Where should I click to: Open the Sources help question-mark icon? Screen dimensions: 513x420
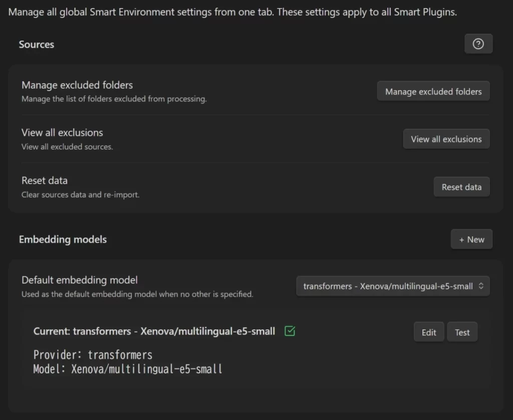(478, 44)
